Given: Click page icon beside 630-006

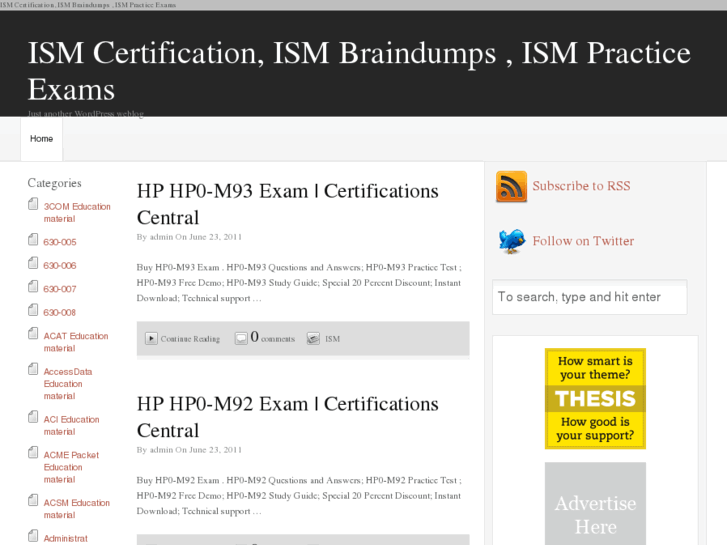Looking at the screenshot, I should 33,263.
